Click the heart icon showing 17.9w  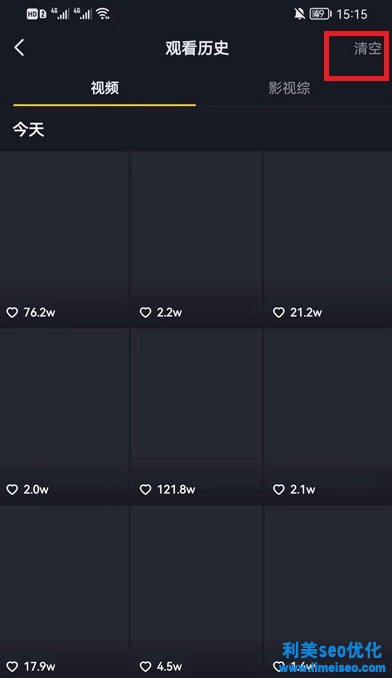point(12,666)
